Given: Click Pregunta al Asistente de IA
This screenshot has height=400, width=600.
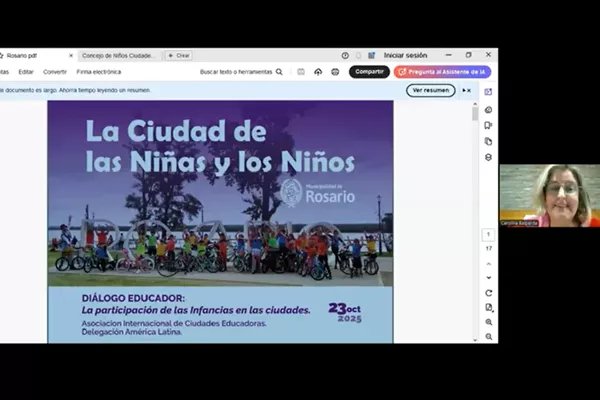Looking at the screenshot, I should point(442,72).
